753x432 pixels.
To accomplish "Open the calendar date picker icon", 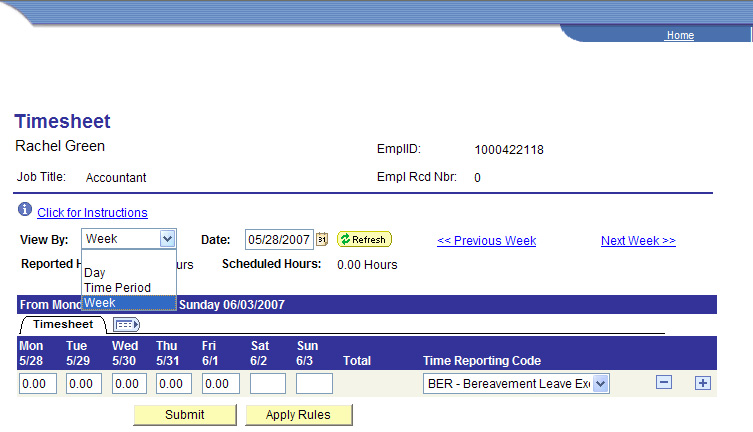I will [x=322, y=239].
